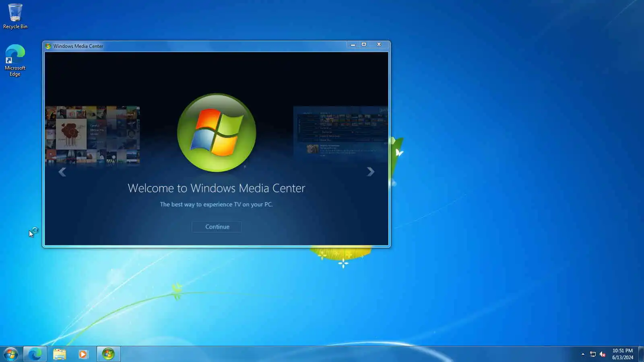644x362 pixels.
Task: Open the Windows Start menu orb
Action: 11,354
